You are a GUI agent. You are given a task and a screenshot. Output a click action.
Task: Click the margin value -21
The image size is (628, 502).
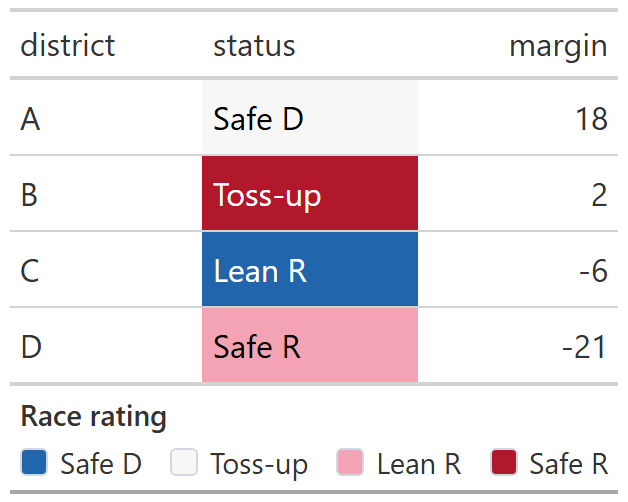pos(584,346)
